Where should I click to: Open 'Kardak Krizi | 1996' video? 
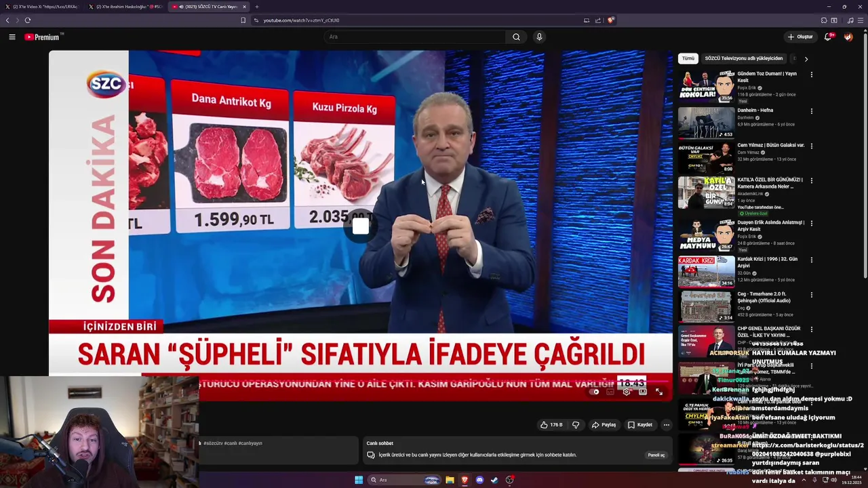[x=706, y=271]
